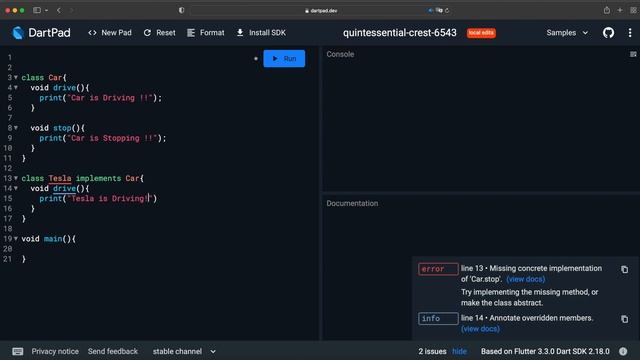The width and height of the screenshot is (640, 360).
Task: Open view docs link for error
Action: (x=525, y=279)
